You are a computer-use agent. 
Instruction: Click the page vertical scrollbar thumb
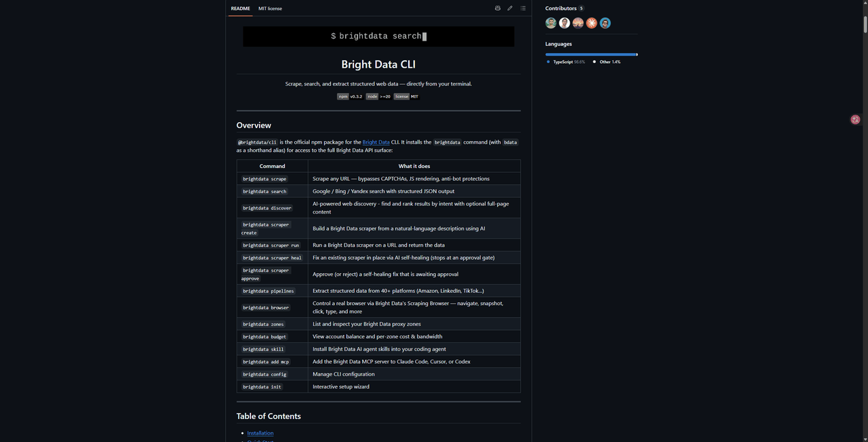click(865, 24)
